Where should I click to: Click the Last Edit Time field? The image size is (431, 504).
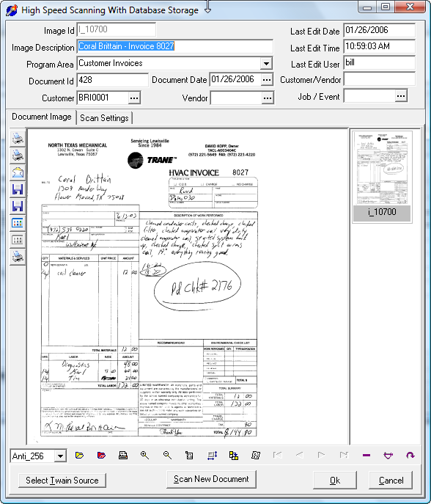pyautogui.click(x=379, y=47)
